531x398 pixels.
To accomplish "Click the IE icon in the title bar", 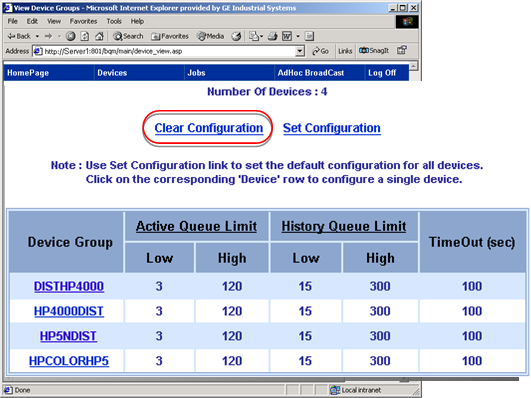I will 8,8.
